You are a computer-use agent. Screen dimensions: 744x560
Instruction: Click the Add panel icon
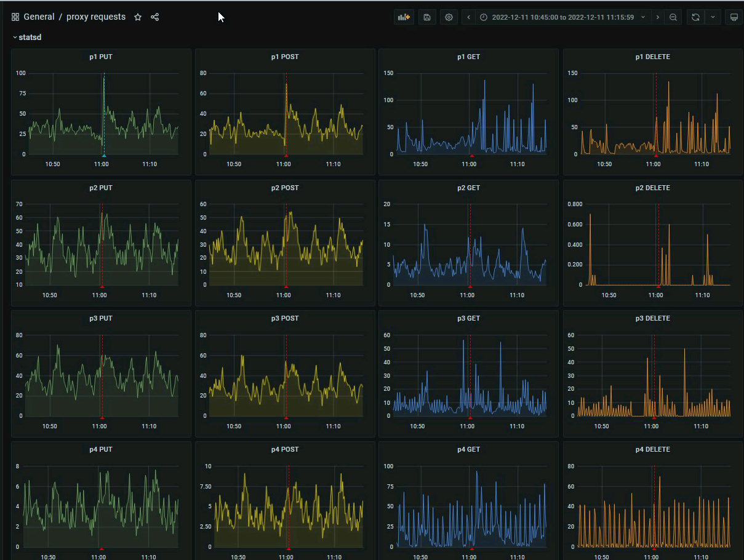pos(404,17)
